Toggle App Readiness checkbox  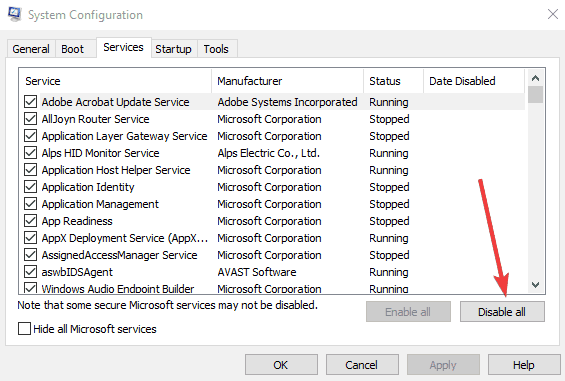30,221
